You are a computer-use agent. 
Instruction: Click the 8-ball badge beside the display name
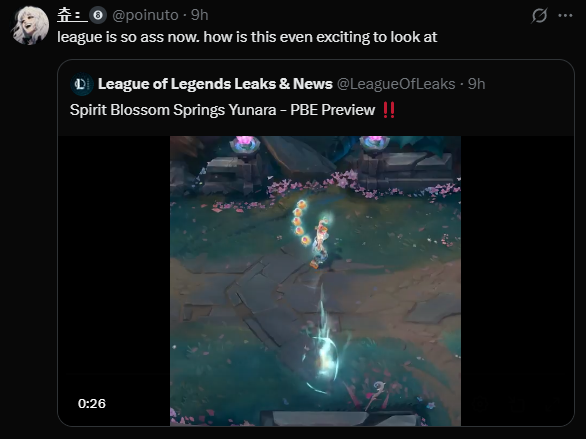click(x=98, y=15)
